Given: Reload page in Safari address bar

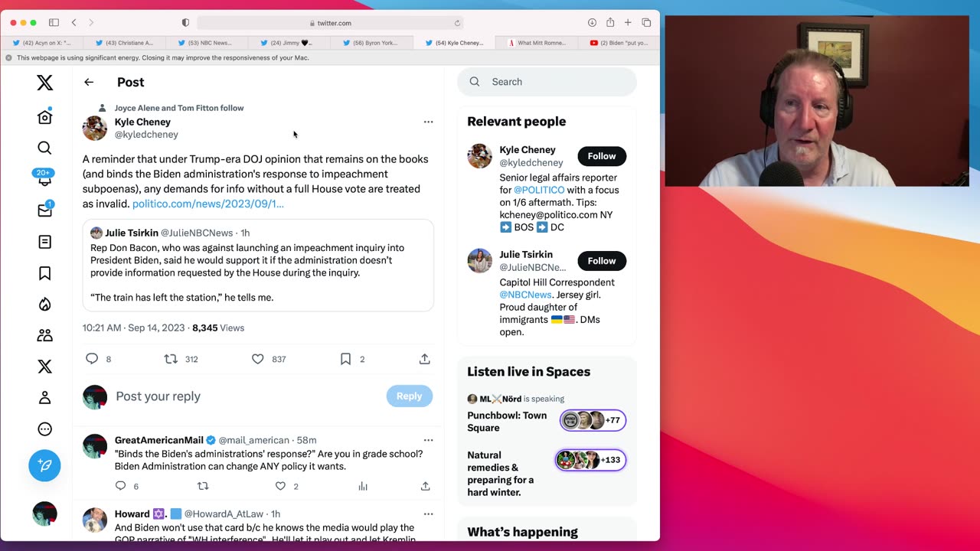Looking at the screenshot, I should (457, 23).
